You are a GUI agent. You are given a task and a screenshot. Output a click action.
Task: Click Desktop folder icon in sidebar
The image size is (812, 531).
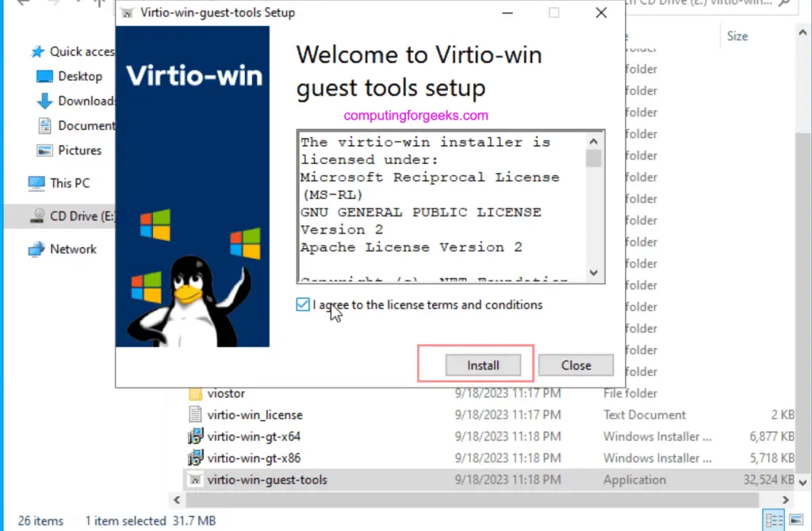point(44,77)
